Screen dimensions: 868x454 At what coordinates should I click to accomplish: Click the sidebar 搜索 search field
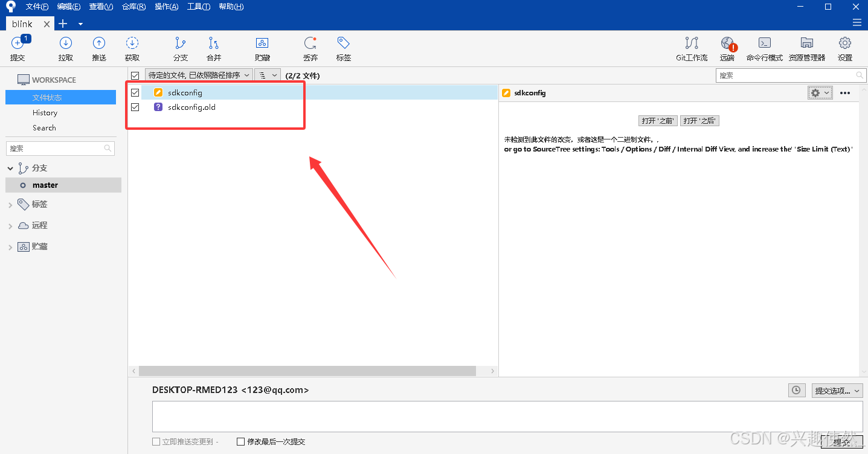coord(60,148)
